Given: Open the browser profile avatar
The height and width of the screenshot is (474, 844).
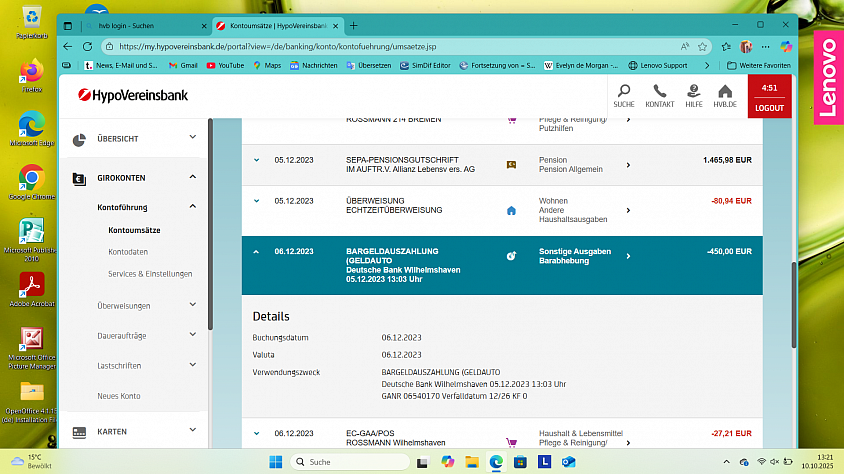Looking at the screenshot, I should pos(746,47).
